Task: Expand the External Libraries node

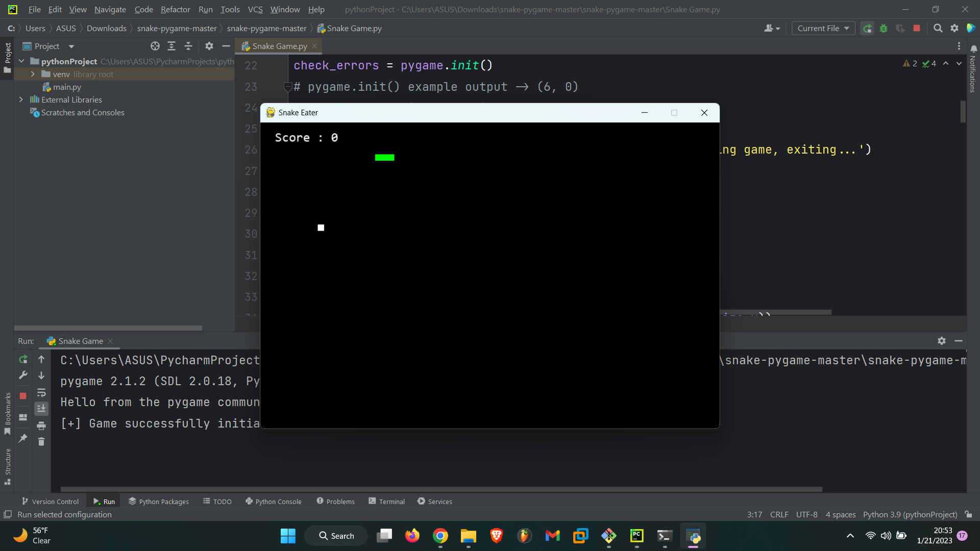Action: [21, 99]
